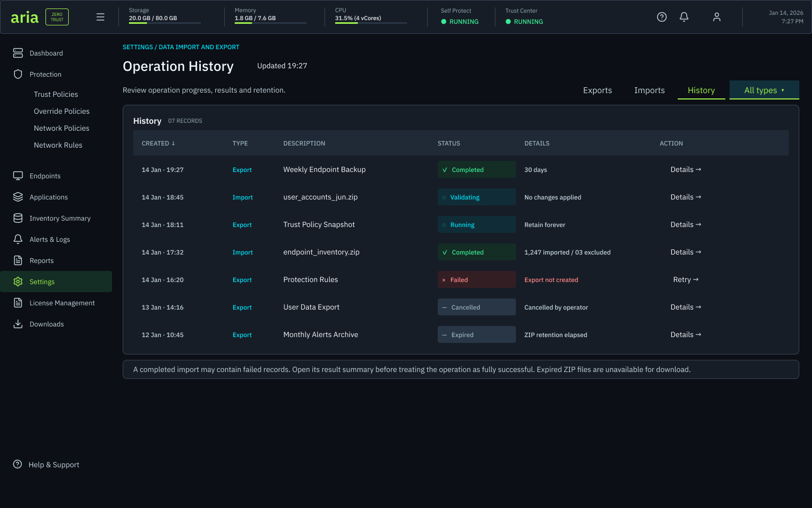Click the Settings gear icon
Viewport: 812px width, 508px height.
[18, 282]
